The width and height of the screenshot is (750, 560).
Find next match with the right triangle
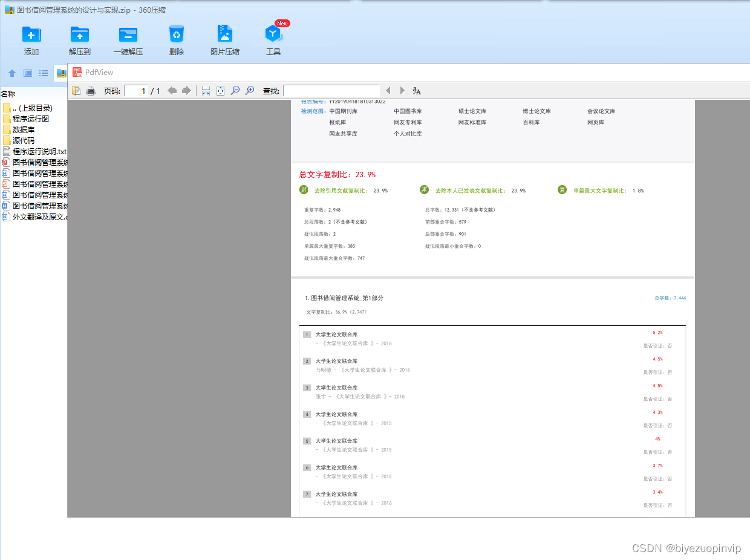click(402, 91)
